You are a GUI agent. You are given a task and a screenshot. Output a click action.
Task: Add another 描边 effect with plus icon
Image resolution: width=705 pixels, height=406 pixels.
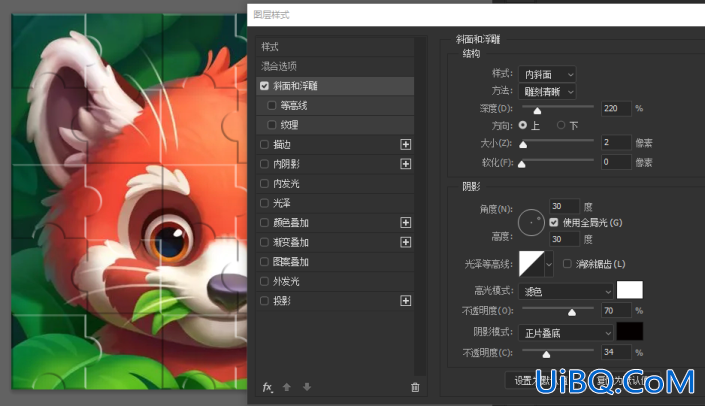click(x=406, y=144)
